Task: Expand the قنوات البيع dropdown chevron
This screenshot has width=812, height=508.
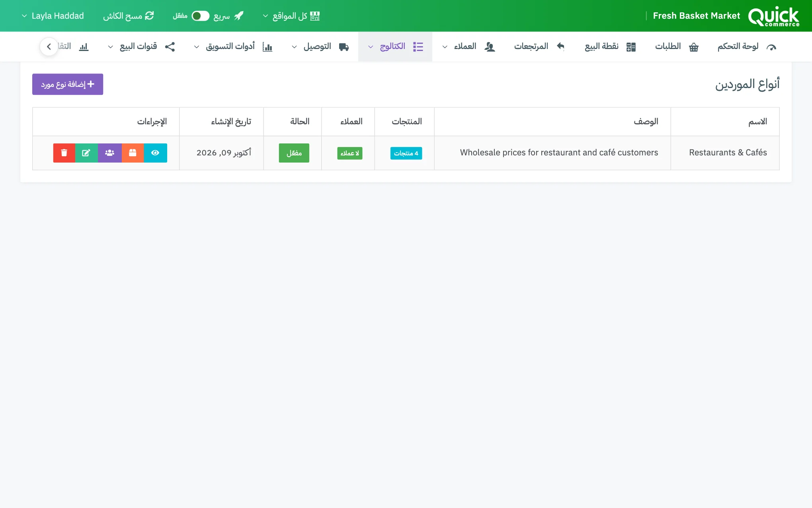Action: 111,47
